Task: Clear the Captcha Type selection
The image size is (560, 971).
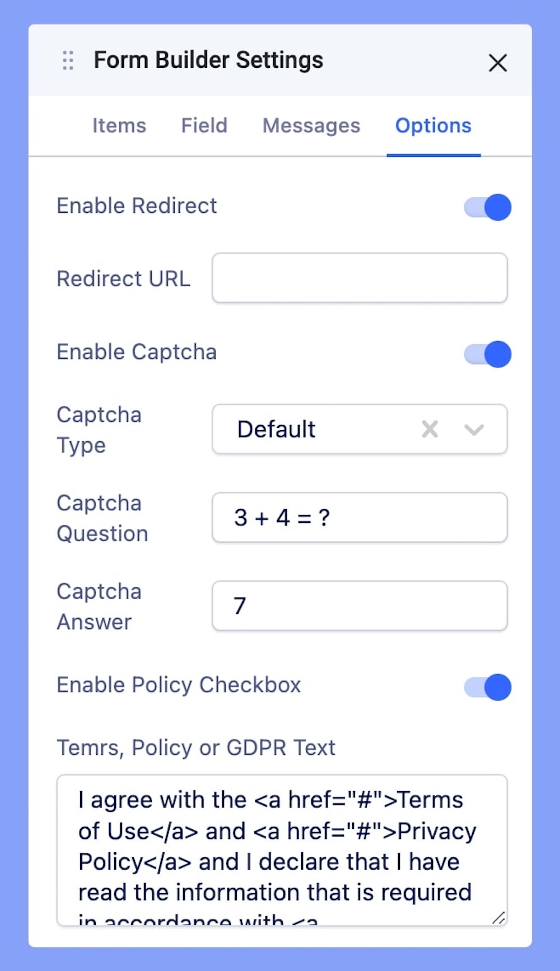Action: (x=430, y=430)
